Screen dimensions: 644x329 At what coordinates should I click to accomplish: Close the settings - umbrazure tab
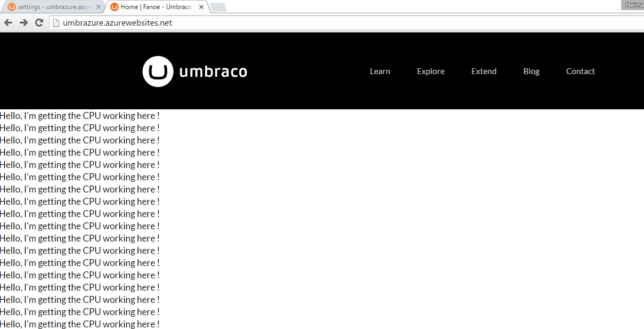point(98,7)
